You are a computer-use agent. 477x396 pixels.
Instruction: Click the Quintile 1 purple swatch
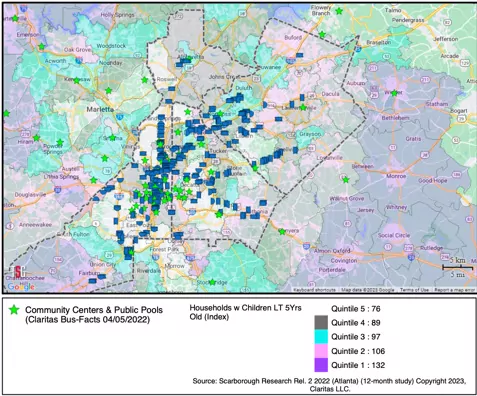click(x=321, y=365)
